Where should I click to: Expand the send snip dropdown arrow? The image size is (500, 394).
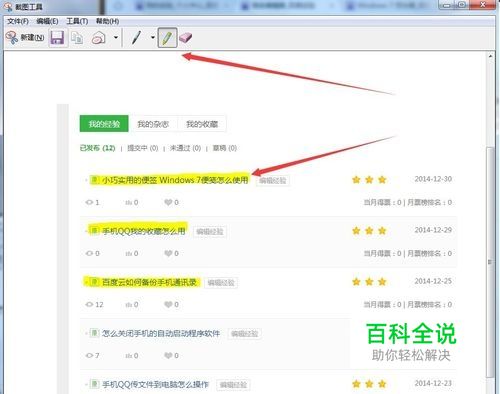(x=116, y=37)
